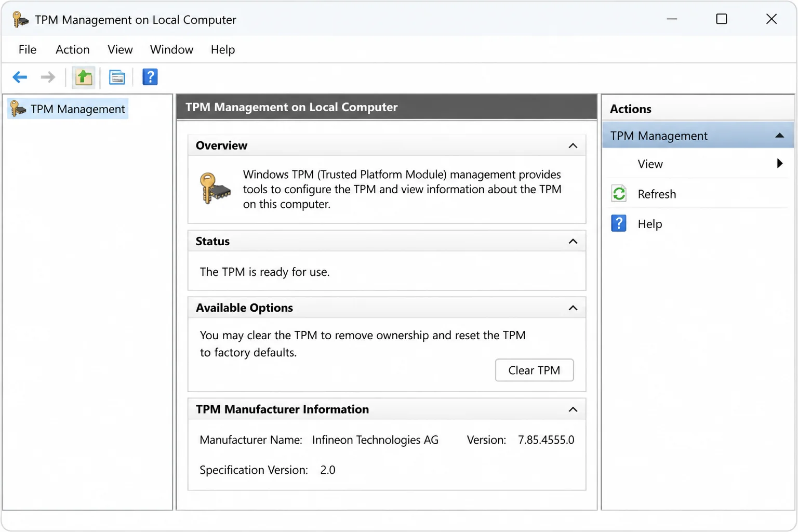Image resolution: width=798 pixels, height=532 pixels.
Task: Click TPM Manufacturer Information header text
Action: 282,409
